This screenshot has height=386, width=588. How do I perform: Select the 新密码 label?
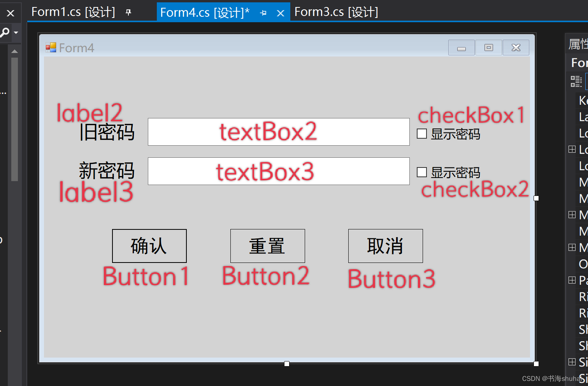point(107,171)
